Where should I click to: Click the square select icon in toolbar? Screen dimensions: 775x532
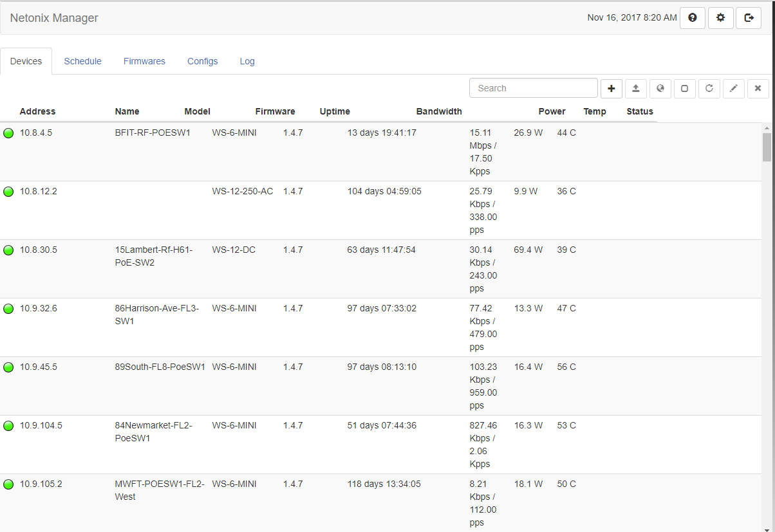point(684,88)
